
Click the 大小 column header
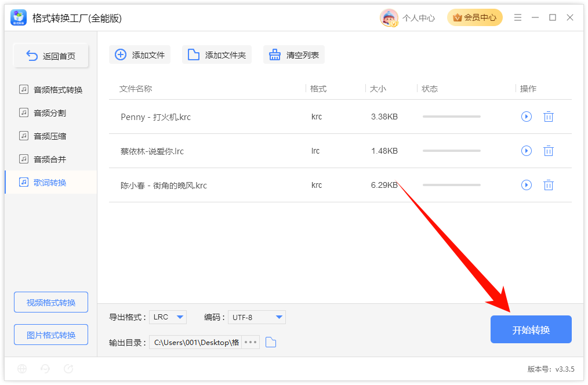tap(378, 89)
